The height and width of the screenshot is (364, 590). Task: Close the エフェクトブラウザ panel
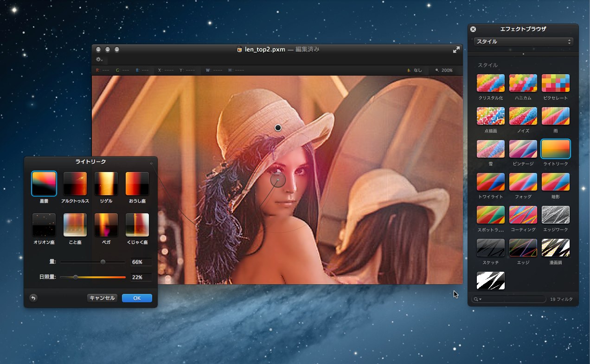(x=473, y=29)
